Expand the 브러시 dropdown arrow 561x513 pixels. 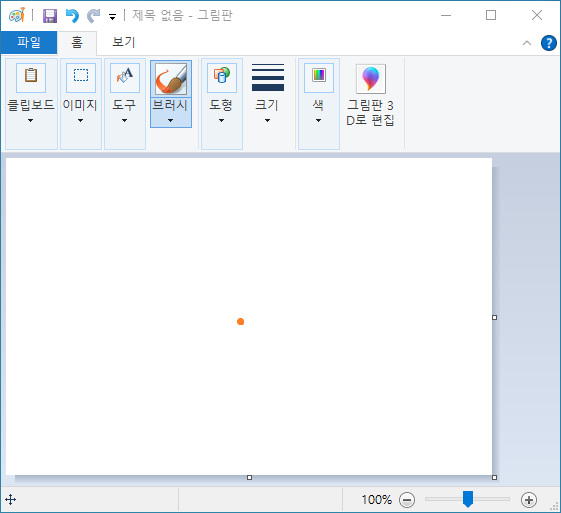[171, 121]
